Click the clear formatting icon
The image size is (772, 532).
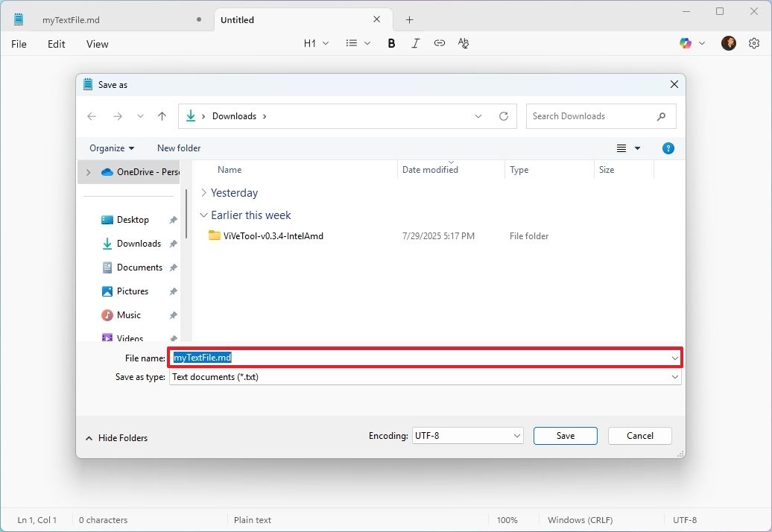463,43
